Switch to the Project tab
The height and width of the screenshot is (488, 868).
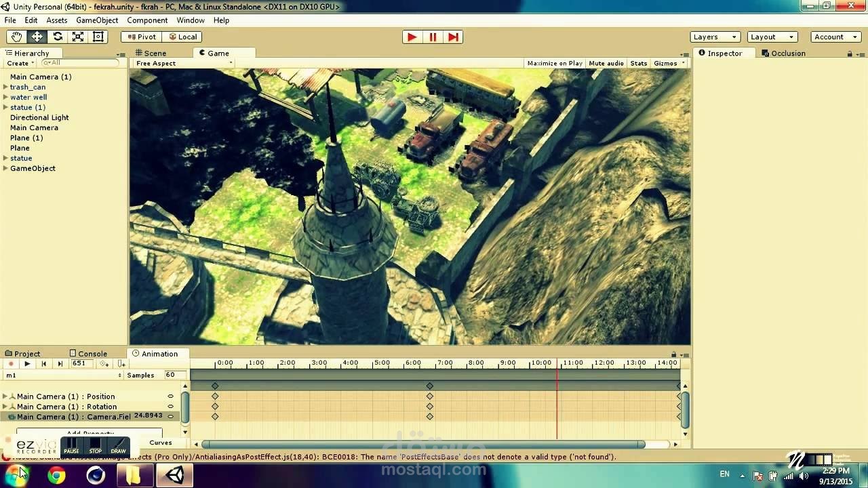click(22, 354)
